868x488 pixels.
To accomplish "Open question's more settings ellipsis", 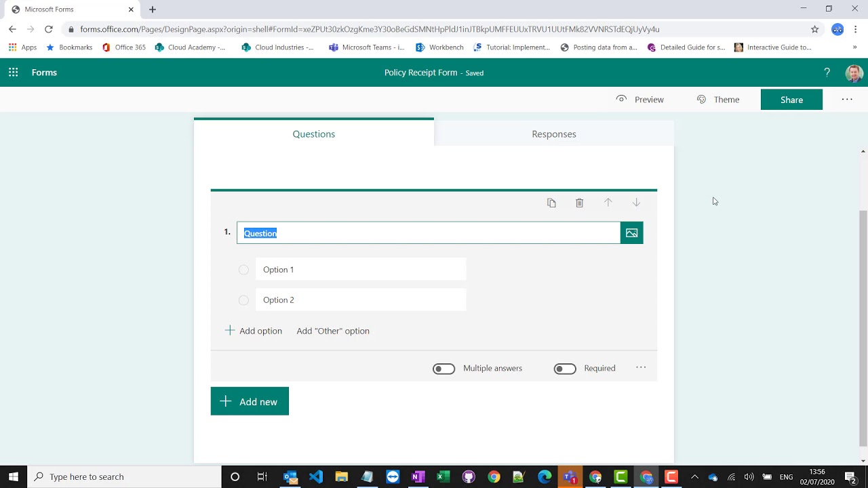I will click(x=641, y=367).
